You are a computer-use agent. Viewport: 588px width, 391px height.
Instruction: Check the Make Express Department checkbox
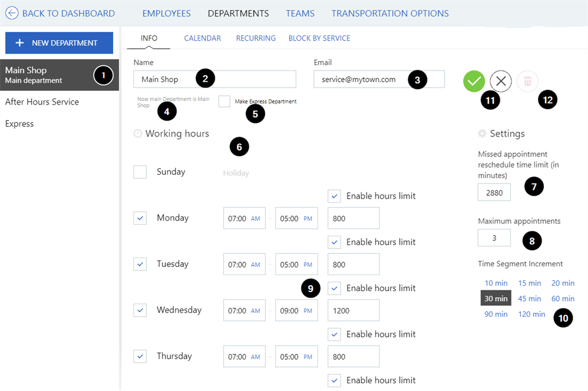click(x=223, y=101)
